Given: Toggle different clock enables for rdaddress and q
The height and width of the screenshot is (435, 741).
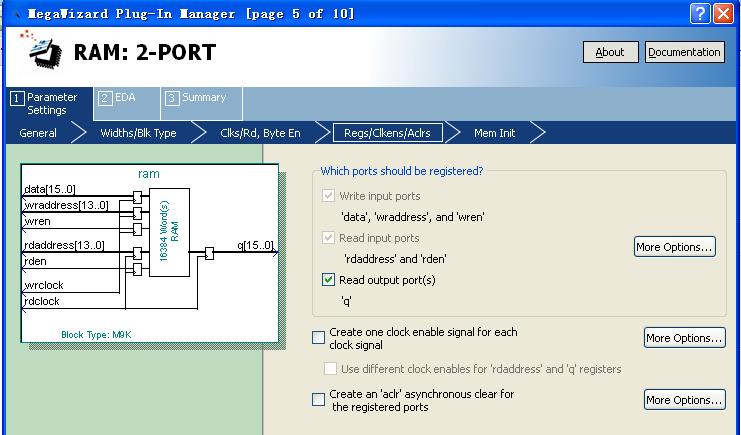Looking at the screenshot, I should (x=330, y=368).
